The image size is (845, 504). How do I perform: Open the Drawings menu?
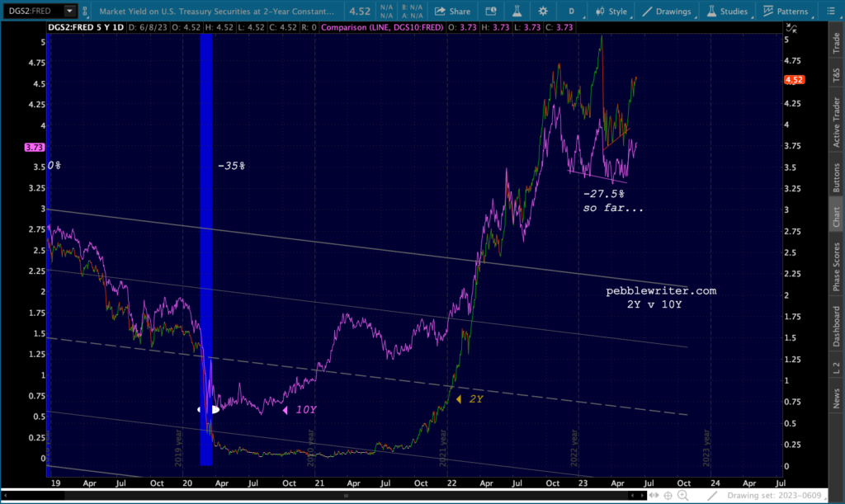(x=667, y=12)
